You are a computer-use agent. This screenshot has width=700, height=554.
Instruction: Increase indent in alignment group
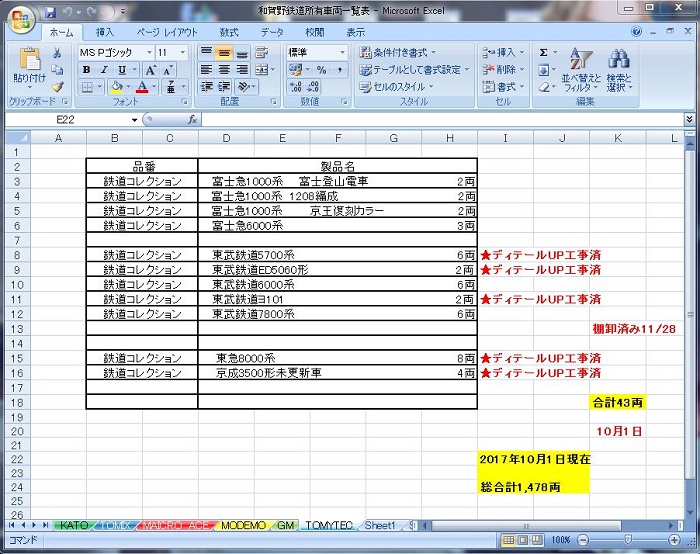click(x=224, y=87)
